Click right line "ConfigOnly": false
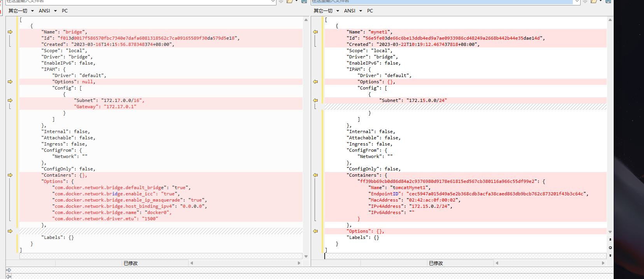The height and width of the screenshot is (279, 644). click(373, 169)
